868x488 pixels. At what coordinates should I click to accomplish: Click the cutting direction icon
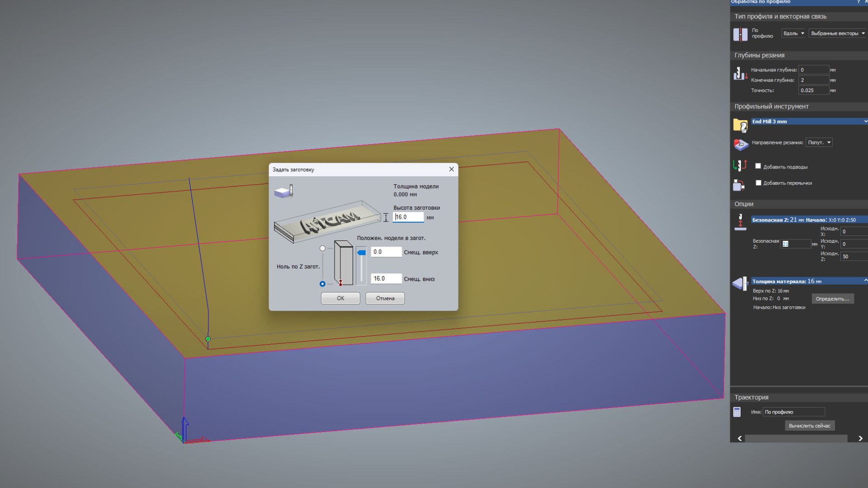click(741, 145)
